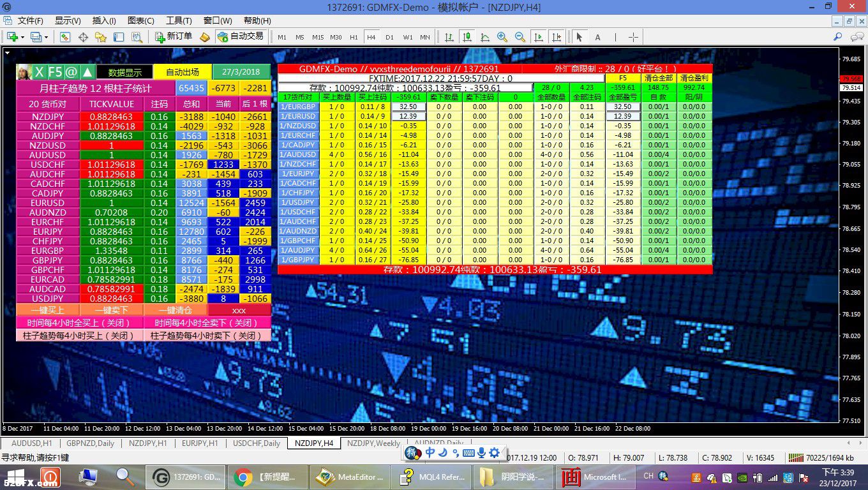Open the 帮助(H) menu
Image resolution: width=868 pixels, height=490 pixels.
[x=257, y=20]
